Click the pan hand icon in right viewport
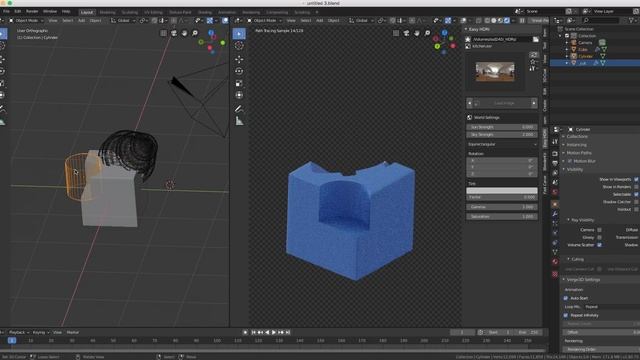 click(417, 33)
